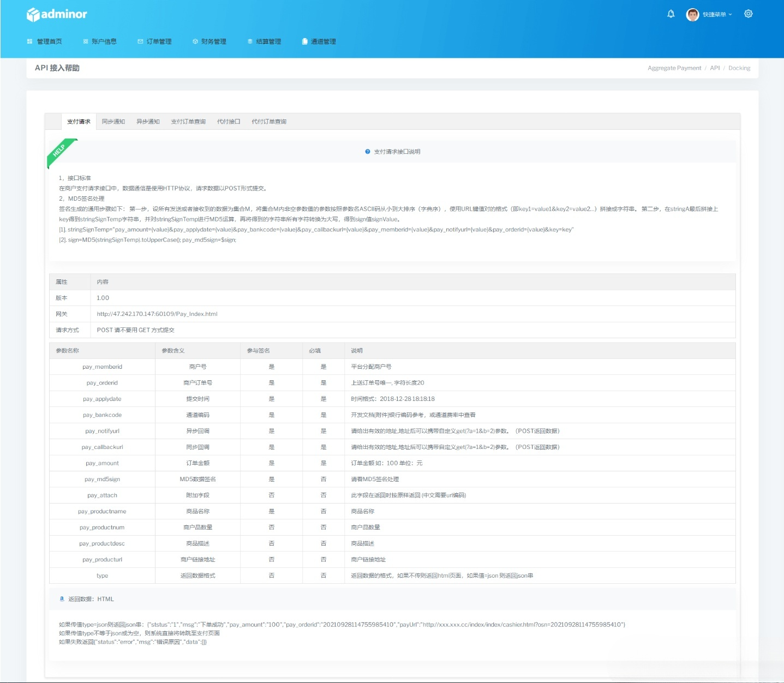Open the 财务管理 navigation dropdown
The height and width of the screenshot is (683, 784).
[210, 41]
